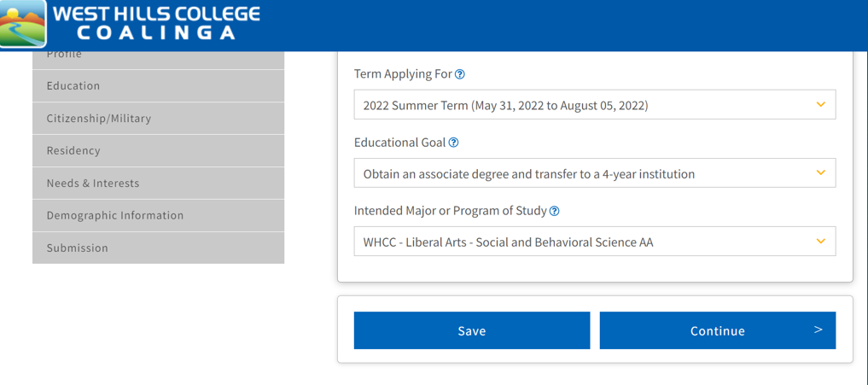Open the associate degree goal selection box
This screenshot has width=868, height=385.
(x=595, y=172)
